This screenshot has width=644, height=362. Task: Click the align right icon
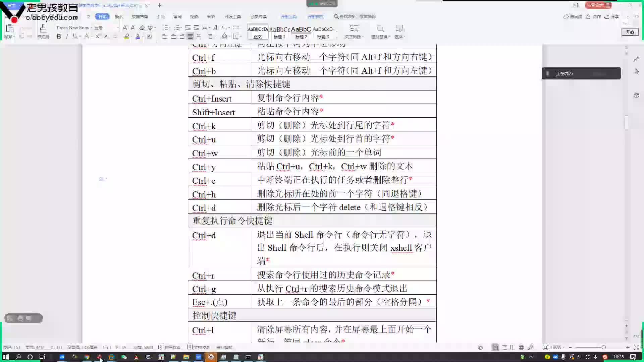click(182, 36)
